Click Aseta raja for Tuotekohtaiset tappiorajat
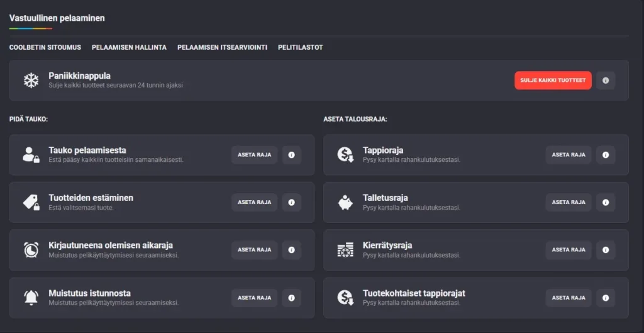Screen dimensions: 644x333 tap(569, 298)
